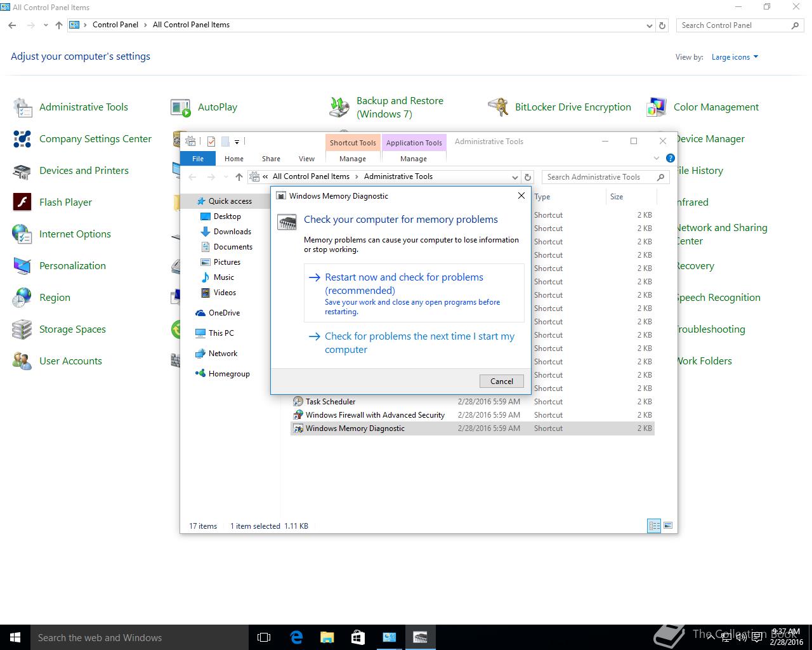
Task: Open the Store icon on the taskbar
Action: [x=357, y=637]
